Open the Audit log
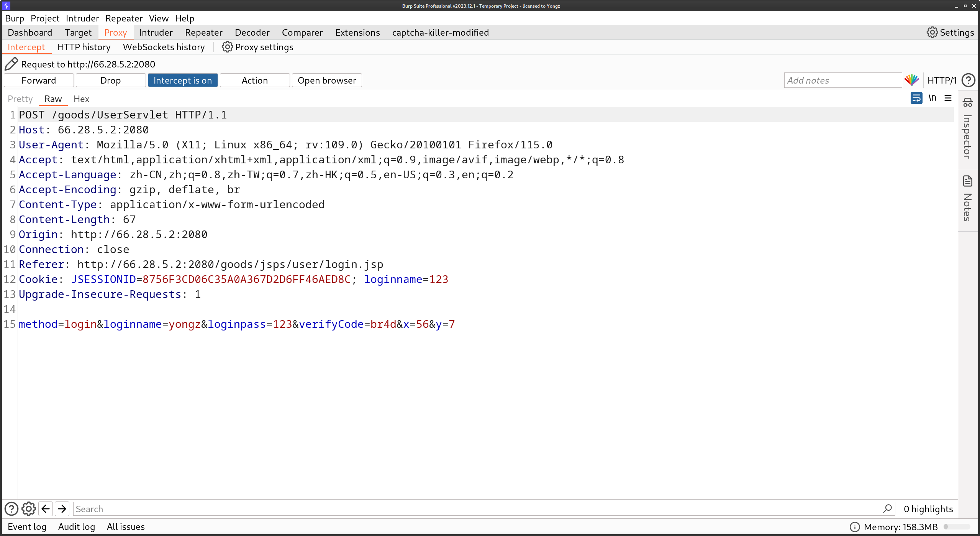980x536 pixels. click(77, 527)
